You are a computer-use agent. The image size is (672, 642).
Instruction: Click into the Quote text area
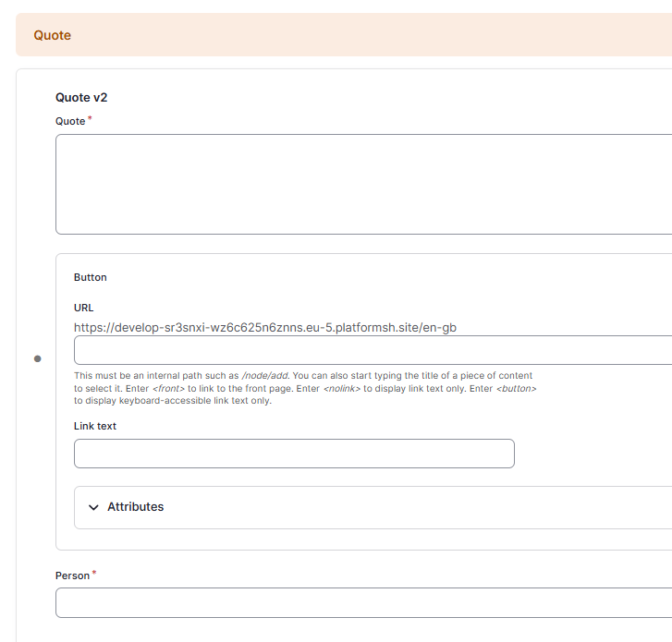[363, 184]
